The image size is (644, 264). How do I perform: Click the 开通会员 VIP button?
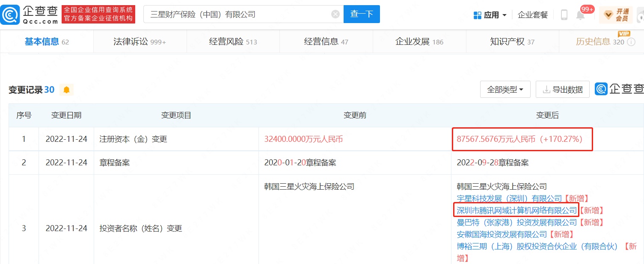pyautogui.click(x=616, y=15)
